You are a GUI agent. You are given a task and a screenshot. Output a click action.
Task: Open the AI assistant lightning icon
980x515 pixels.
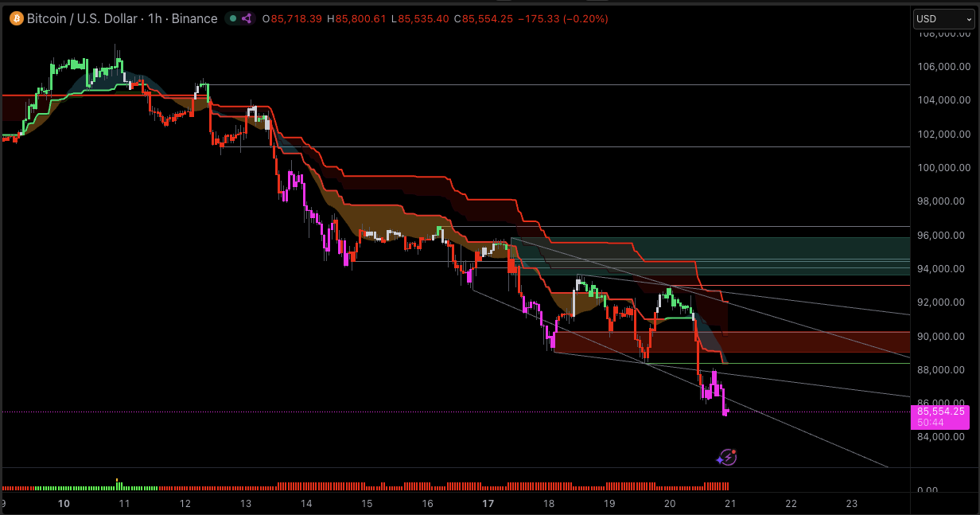728,457
